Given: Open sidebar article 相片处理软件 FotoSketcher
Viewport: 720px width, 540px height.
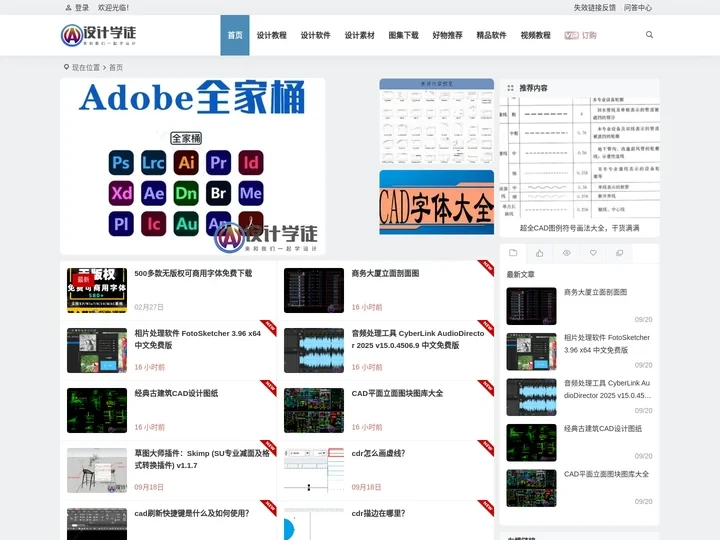Looking at the screenshot, I should coord(607,343).
